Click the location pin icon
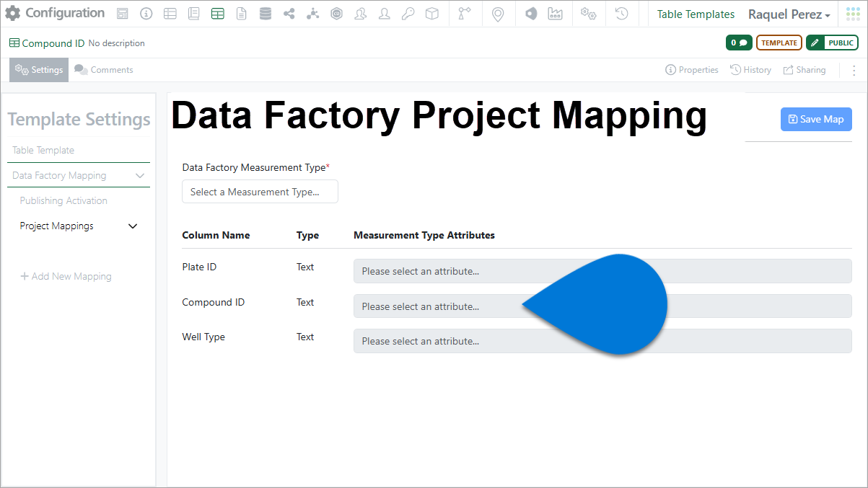 click(498, 14)
